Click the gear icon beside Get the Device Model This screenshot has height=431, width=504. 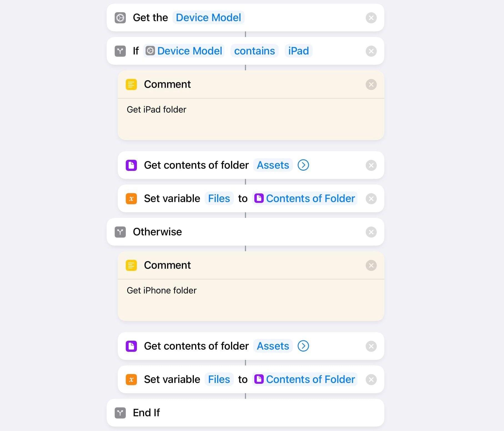120,18
